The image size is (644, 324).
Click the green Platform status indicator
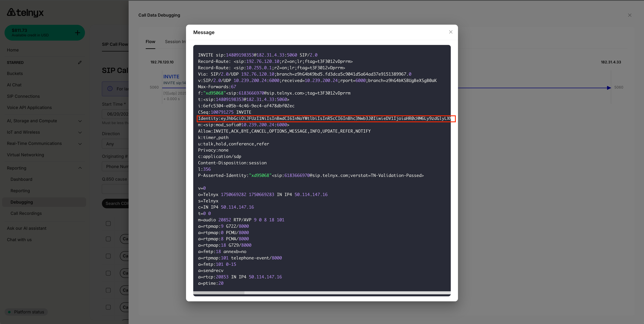click(x=10, y=312)
